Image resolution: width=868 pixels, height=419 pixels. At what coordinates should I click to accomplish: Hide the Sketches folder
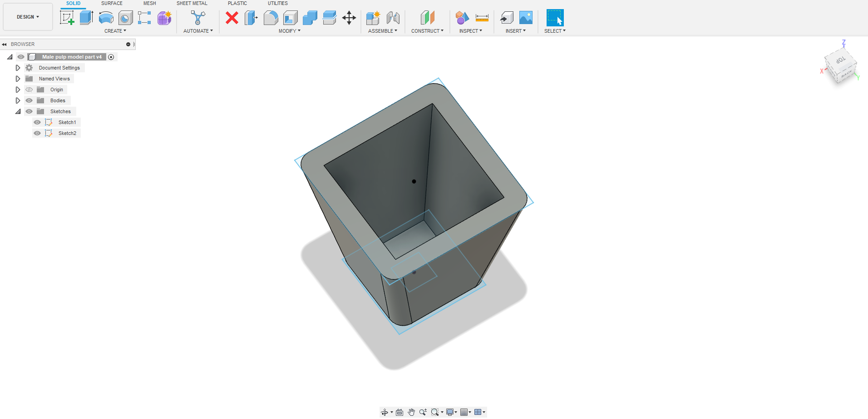point(29,111)
